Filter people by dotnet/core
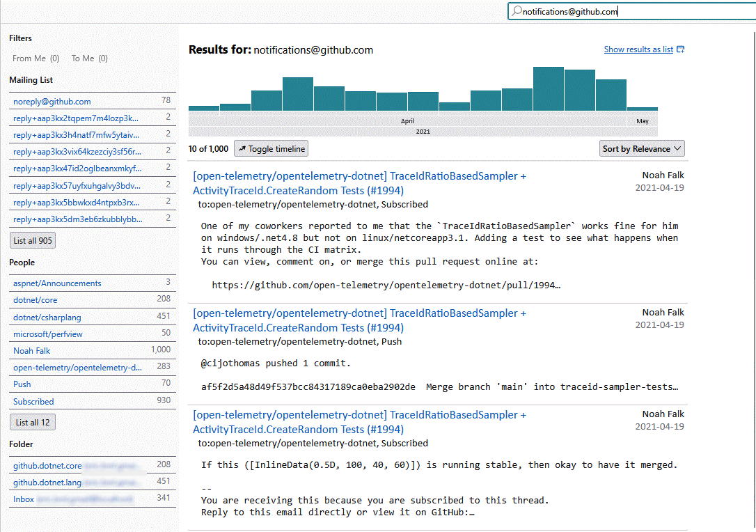 click(x=35, y=300)
